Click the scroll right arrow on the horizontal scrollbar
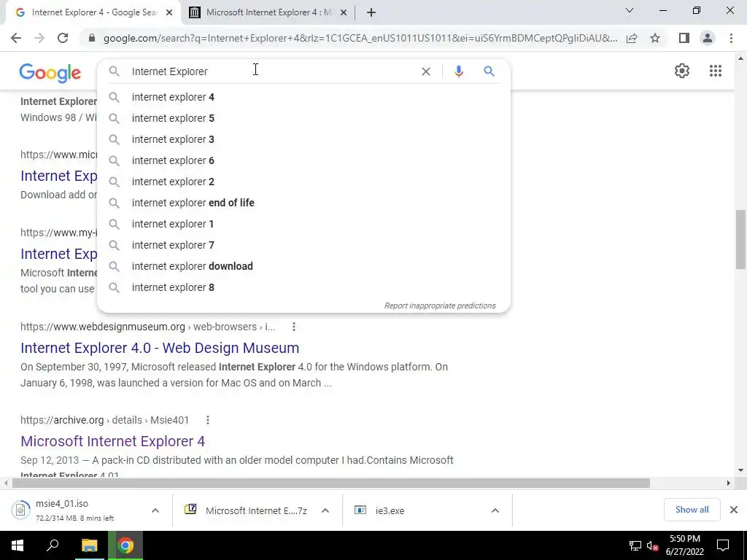The height and width of the screenshot is (560, 747). coord(728,483)
